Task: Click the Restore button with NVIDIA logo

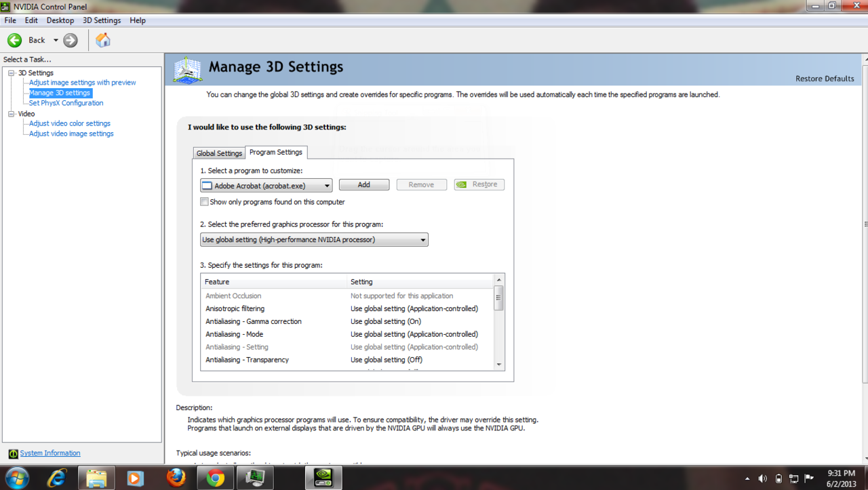Action: tap(479, 184)
